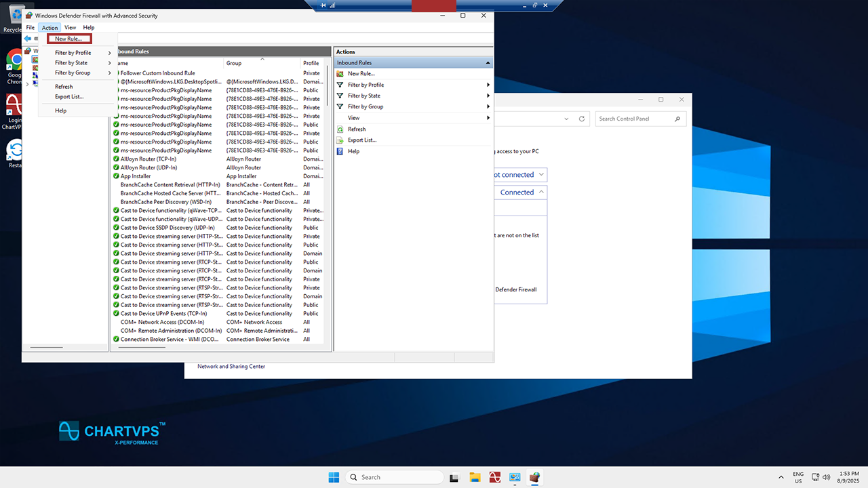The height and width of the screenshot is (488, 868).
Task: Click New Rule in the Action menu
Action: tap(68, 39)
